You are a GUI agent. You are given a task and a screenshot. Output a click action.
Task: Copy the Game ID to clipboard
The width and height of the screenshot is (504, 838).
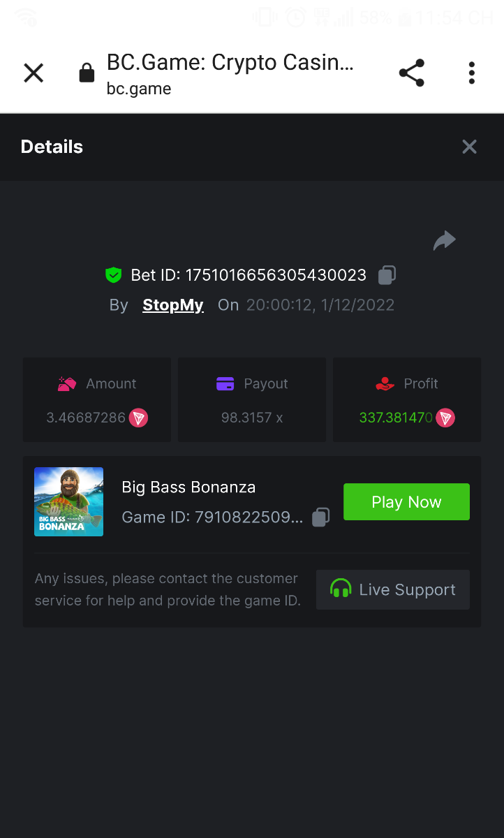320,517
